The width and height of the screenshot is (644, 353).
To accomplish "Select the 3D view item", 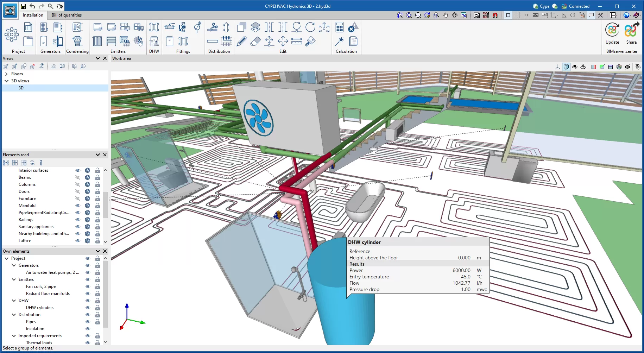I will pyautogui.click(x=55, y=88).
